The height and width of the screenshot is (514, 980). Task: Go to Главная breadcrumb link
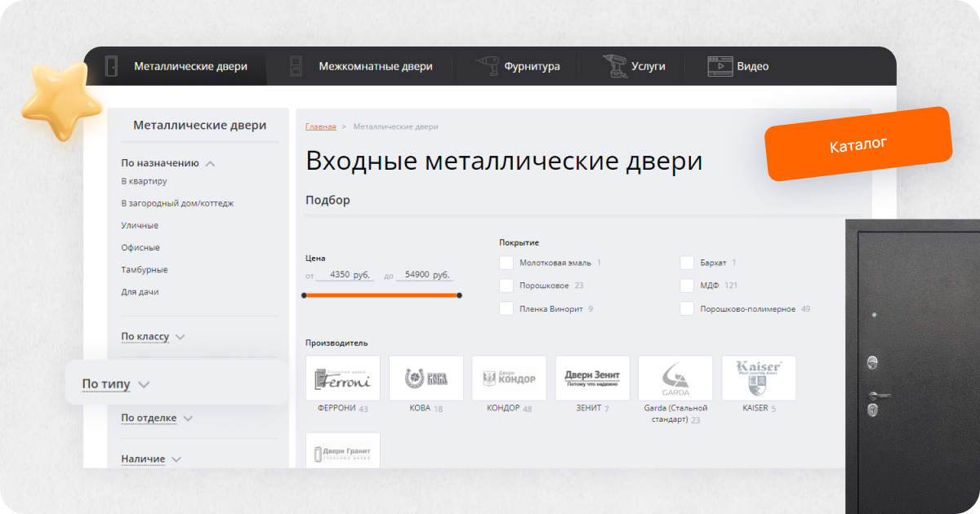320,126
